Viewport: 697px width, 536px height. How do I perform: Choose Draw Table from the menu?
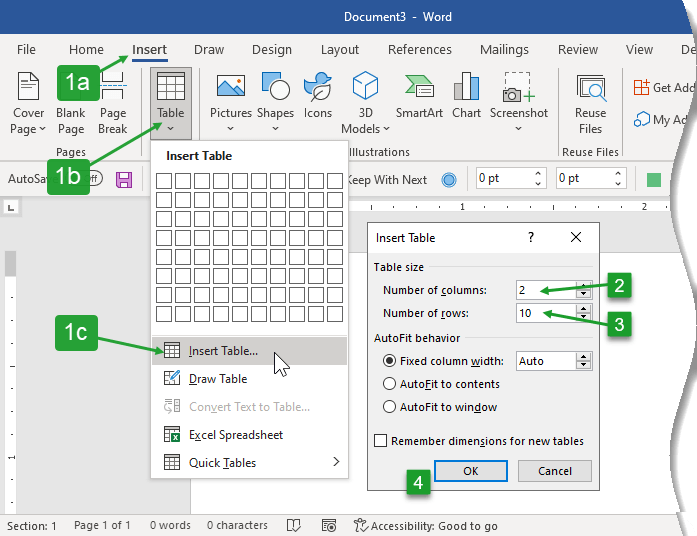coord(249,379)
